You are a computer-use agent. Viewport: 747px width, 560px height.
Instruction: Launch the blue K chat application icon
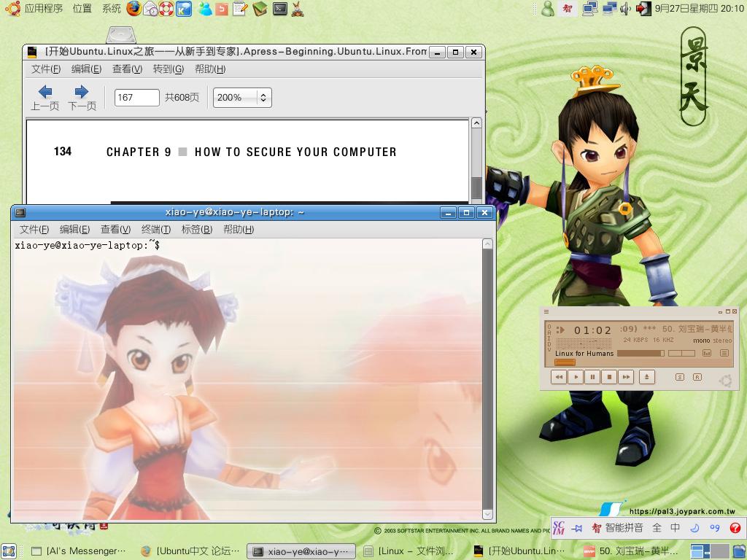(x=183, y=9)
